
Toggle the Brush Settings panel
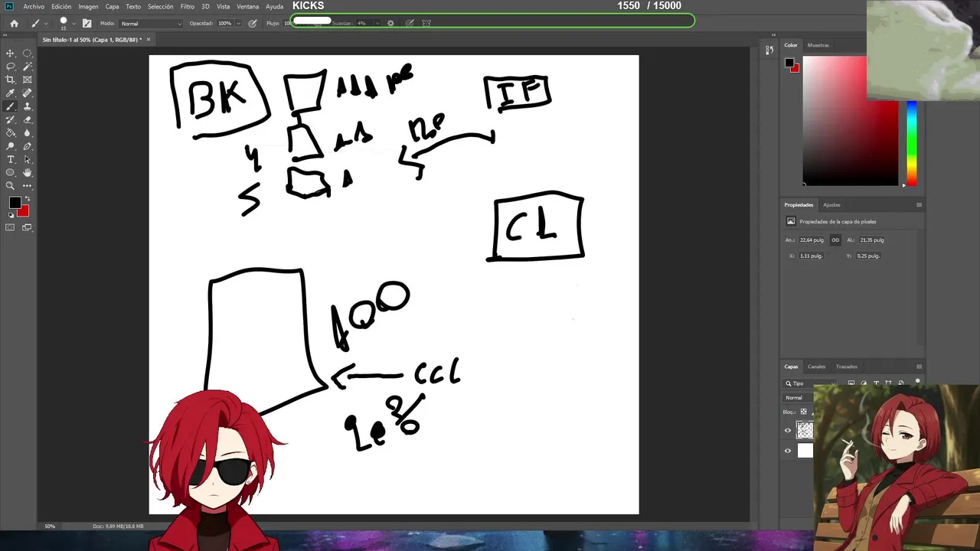point(87,23)
